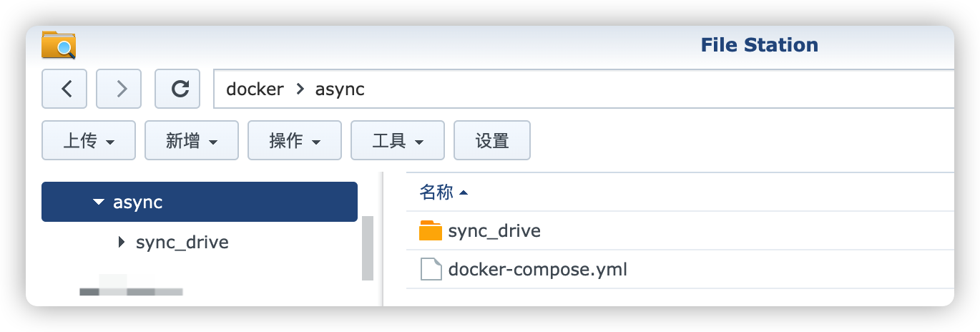The width and height of the screenshot is (980, 332).
Task: Click async in the breadcrumb path
Action: 340,89
